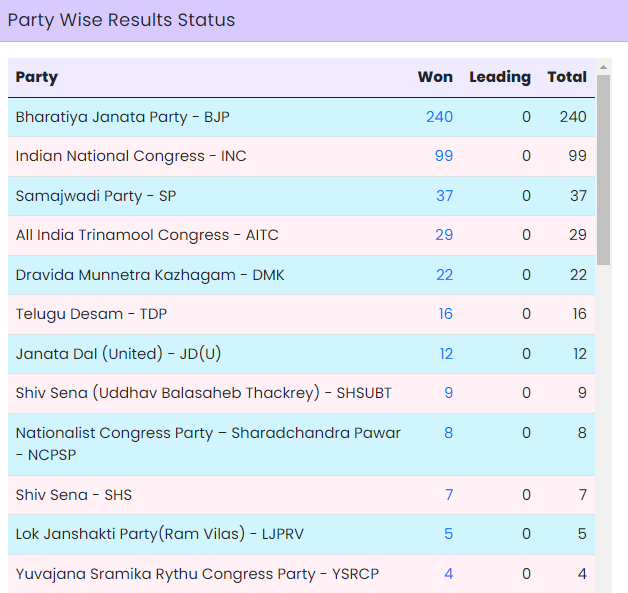Click SHSUBT won count 9 link

448,393
